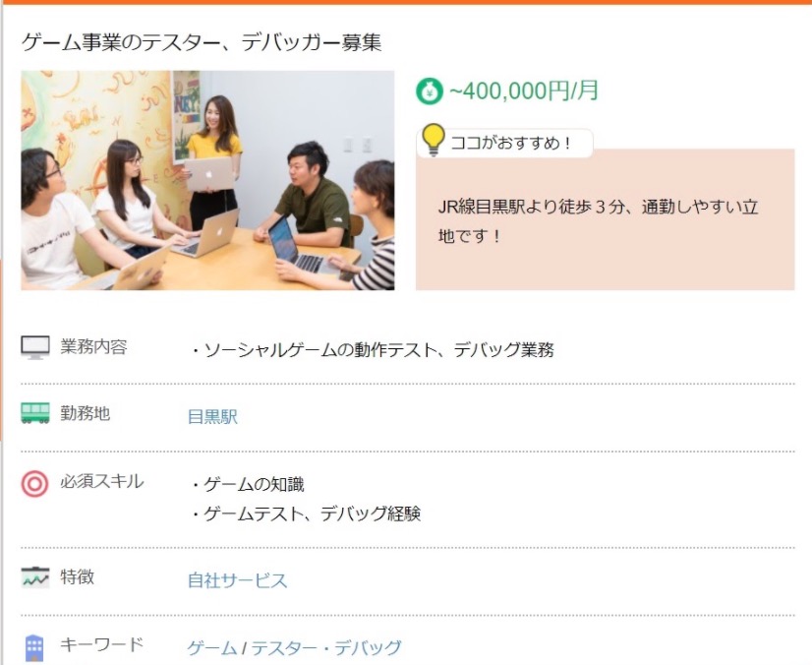Image resolution: width=812 pixels, height=665 pixels.
Task: Click the ・ゲームの知識 skill line
Action: [x=248, y=485]
